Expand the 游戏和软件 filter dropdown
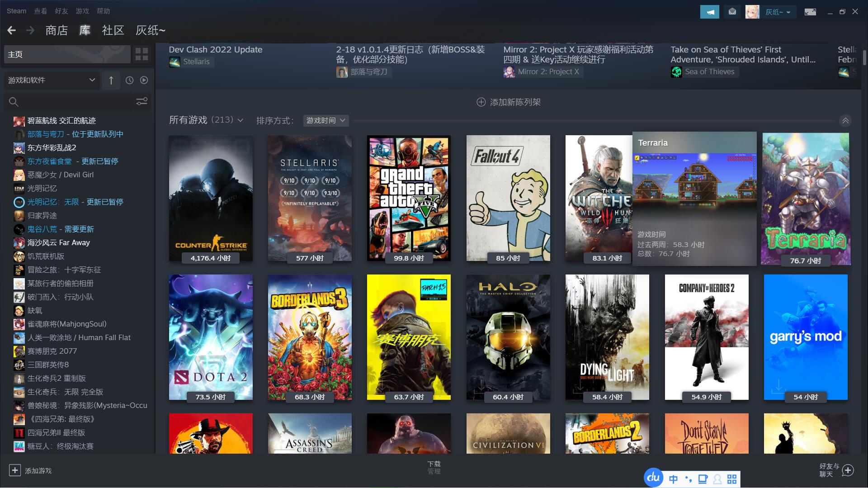This screenshot has width=868, height=488. [52, 80]
